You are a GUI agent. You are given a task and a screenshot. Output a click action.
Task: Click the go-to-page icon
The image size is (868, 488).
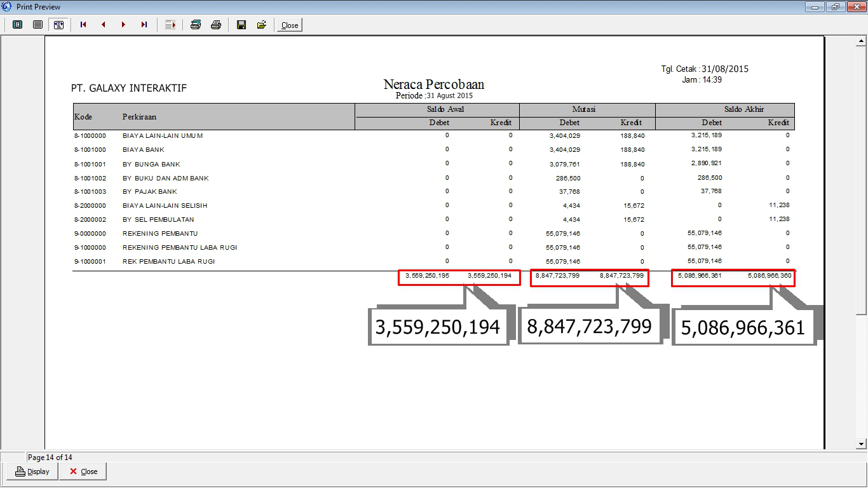click(170, 25)
